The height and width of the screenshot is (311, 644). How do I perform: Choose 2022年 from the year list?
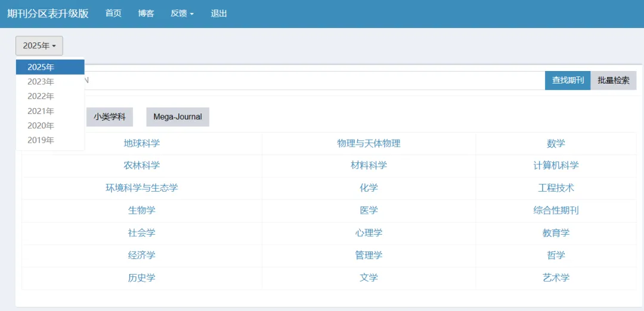50,96
